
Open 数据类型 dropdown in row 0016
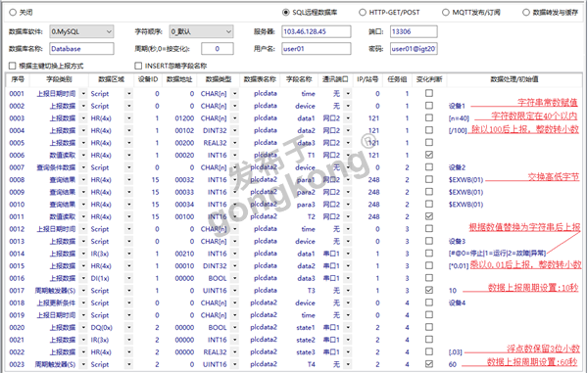click(235, 278)
